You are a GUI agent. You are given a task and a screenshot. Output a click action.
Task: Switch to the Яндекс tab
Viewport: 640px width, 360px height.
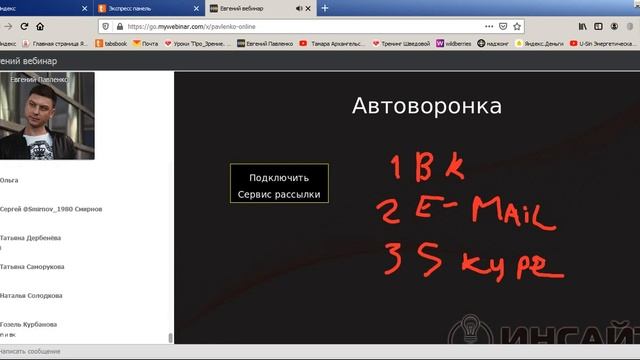[x=46, y=8]
